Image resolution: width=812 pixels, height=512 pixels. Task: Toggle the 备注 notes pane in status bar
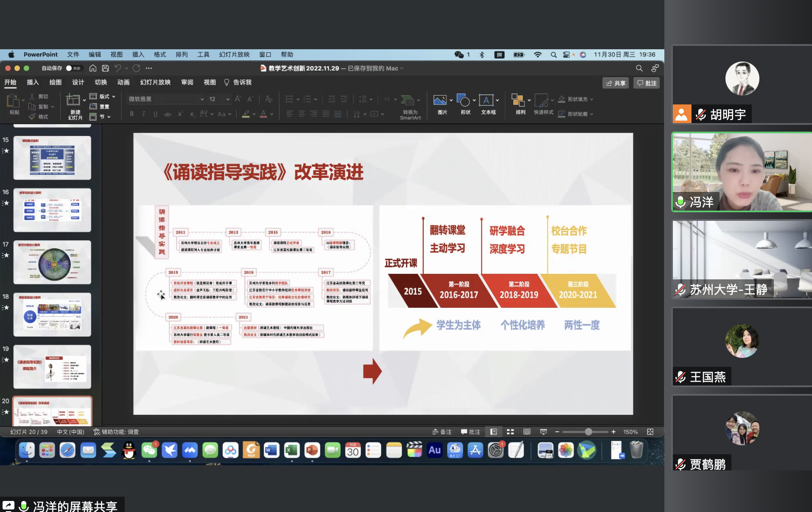tap(442, 432)
